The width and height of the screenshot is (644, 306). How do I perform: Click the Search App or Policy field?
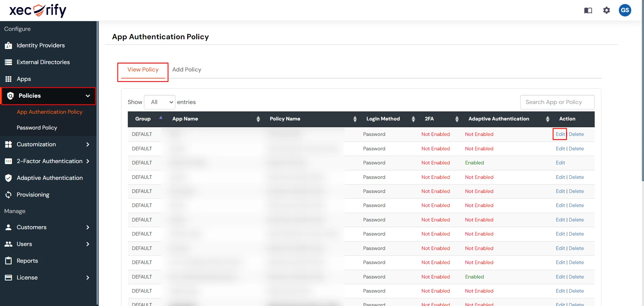click(557, 102)
